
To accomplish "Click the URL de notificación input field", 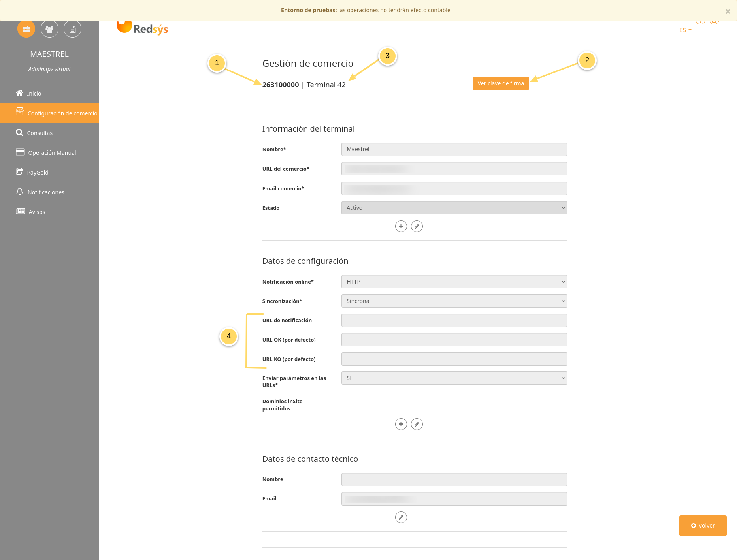I will coord(454,320).
